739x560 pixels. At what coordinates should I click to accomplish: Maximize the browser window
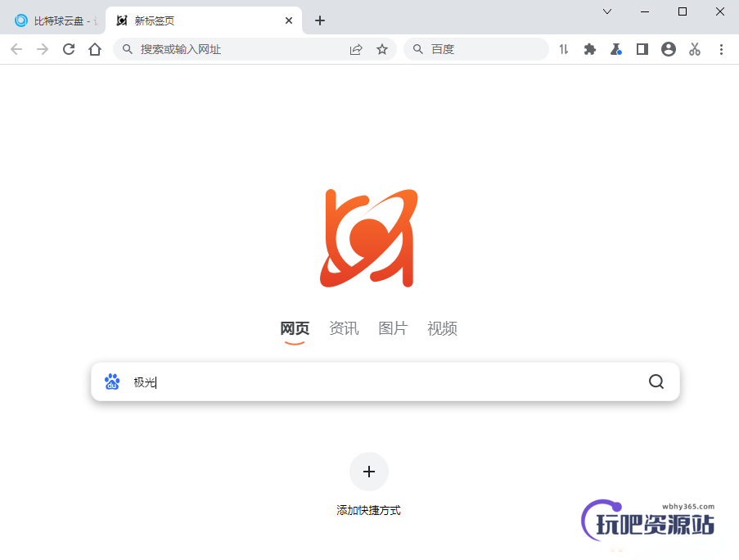[x=683, y=11]
